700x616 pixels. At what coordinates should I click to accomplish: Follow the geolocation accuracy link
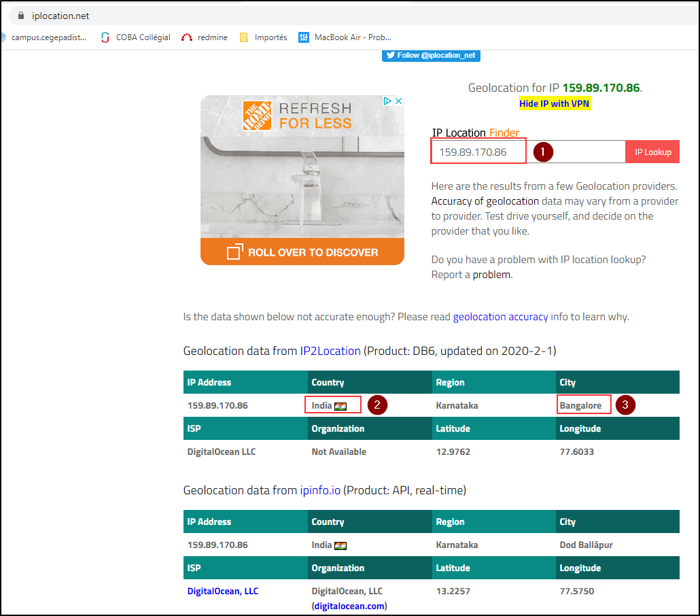(500, 317)
